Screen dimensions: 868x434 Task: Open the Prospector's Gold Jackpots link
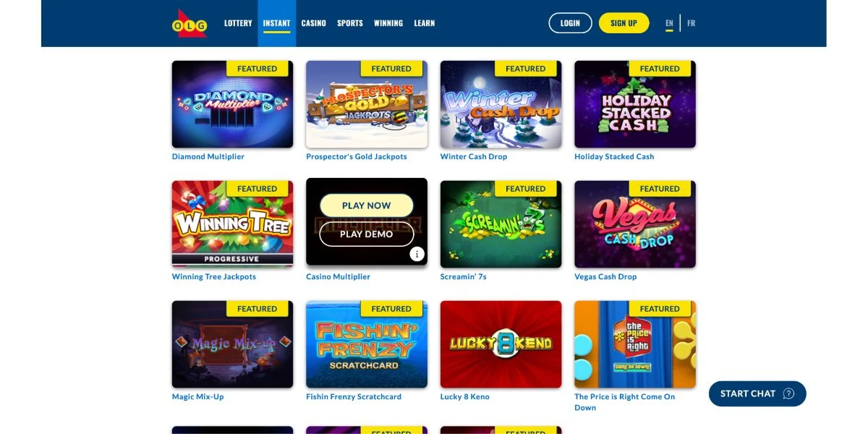[357, 156]
